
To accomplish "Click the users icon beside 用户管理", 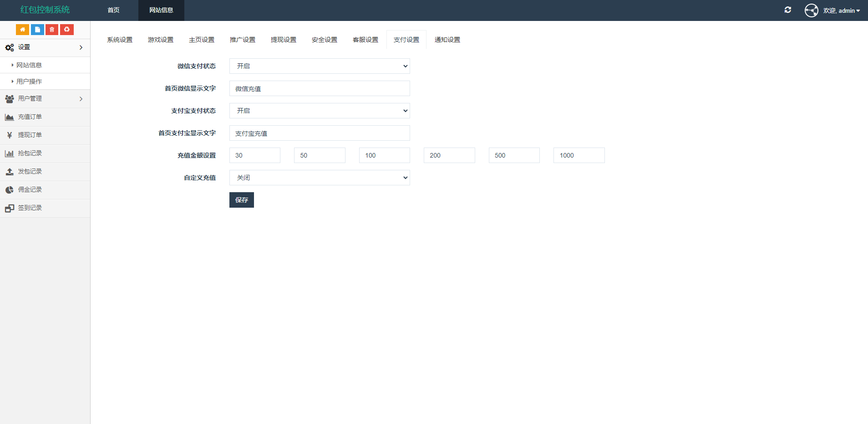I will pyautogui.click(x=10, y=99).
